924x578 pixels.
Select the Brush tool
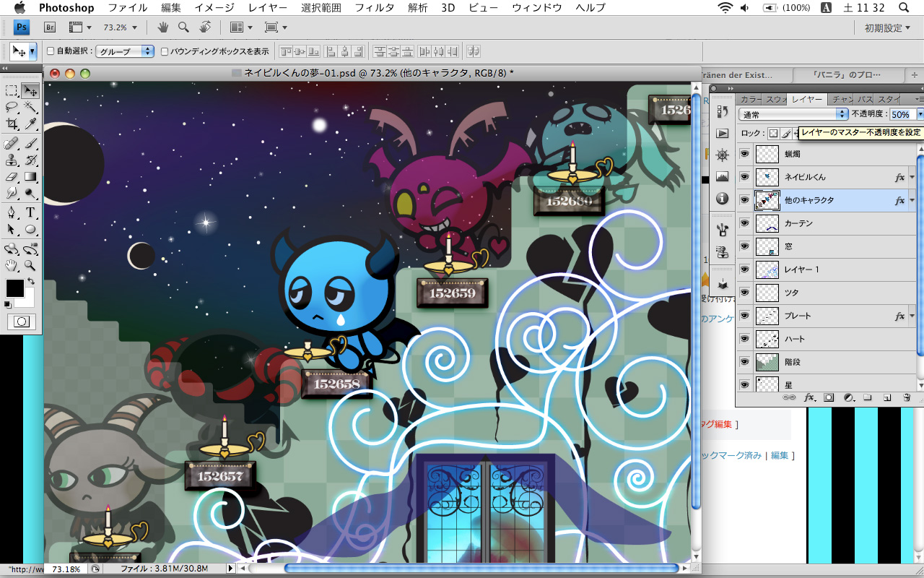(x=30, y=143)
